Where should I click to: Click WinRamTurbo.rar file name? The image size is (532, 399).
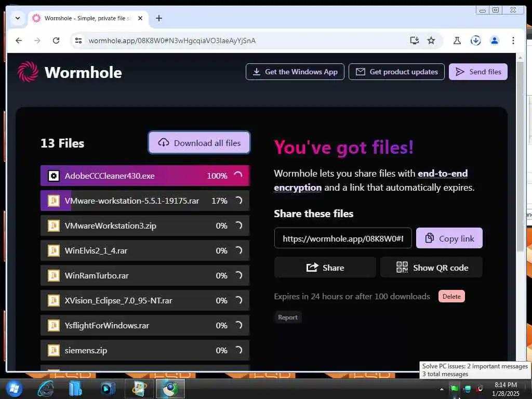click(x=97, y=275)
